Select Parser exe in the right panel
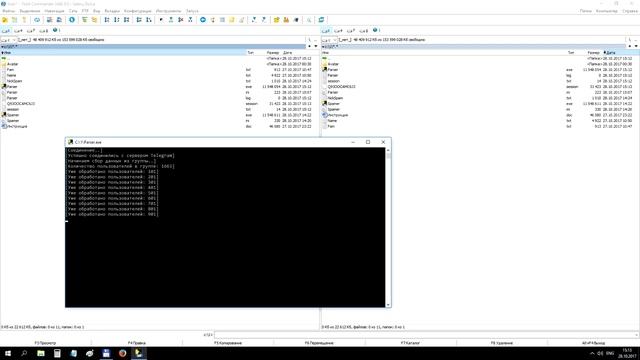The width and height of the screenshot is (640, 360). coord(333,70)
